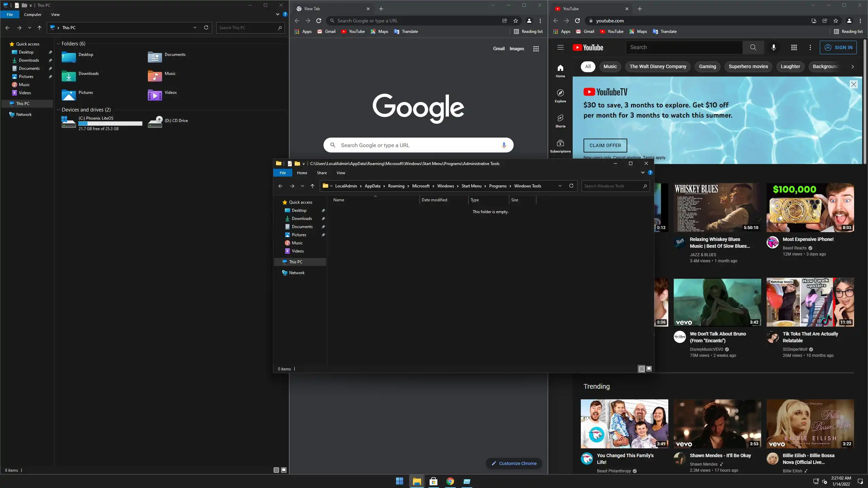
Task: Open the Computer ribbon tab in This PC
Action: click(x=33, y=15)
